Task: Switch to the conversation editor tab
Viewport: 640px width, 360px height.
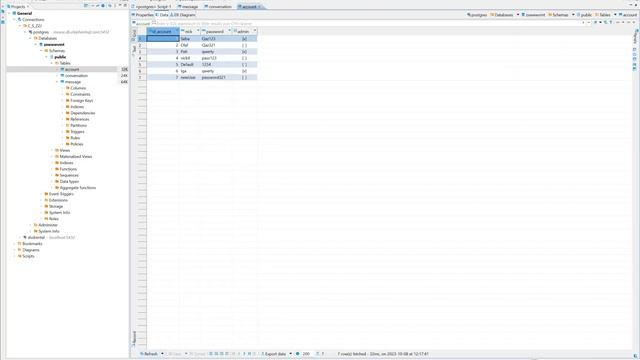Action: [218, 7]
